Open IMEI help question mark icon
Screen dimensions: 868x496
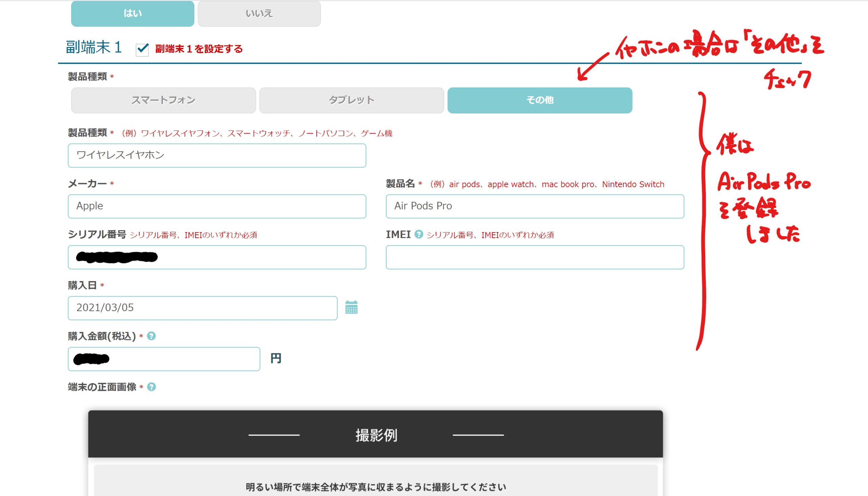[419, 234]
